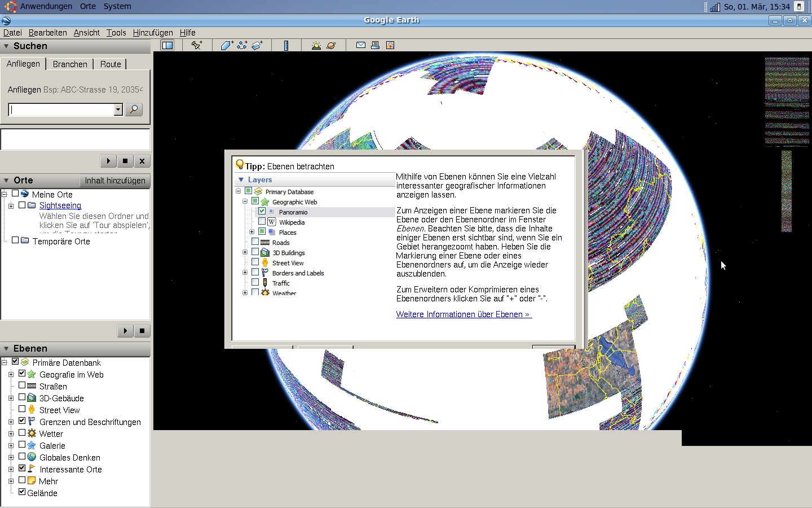Click the pegman icon beside Street View
Viewport: 812px width, 508px height.
point(32,410)
